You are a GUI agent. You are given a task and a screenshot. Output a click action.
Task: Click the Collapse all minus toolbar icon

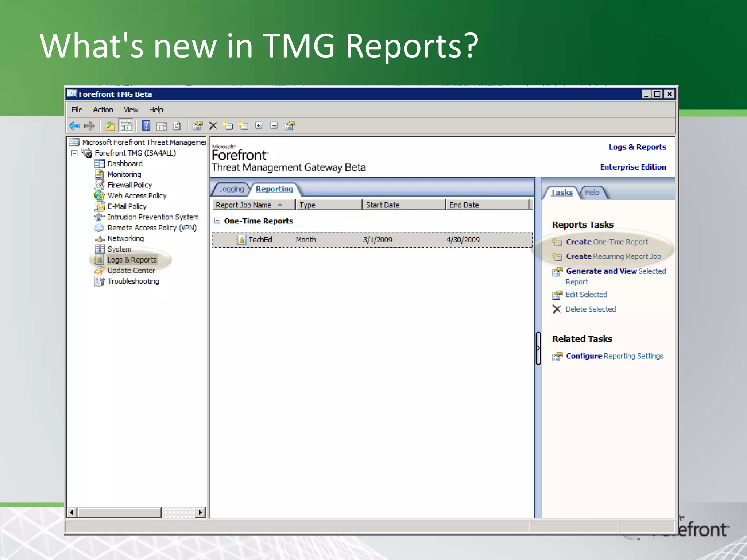[x=274, y=125]
